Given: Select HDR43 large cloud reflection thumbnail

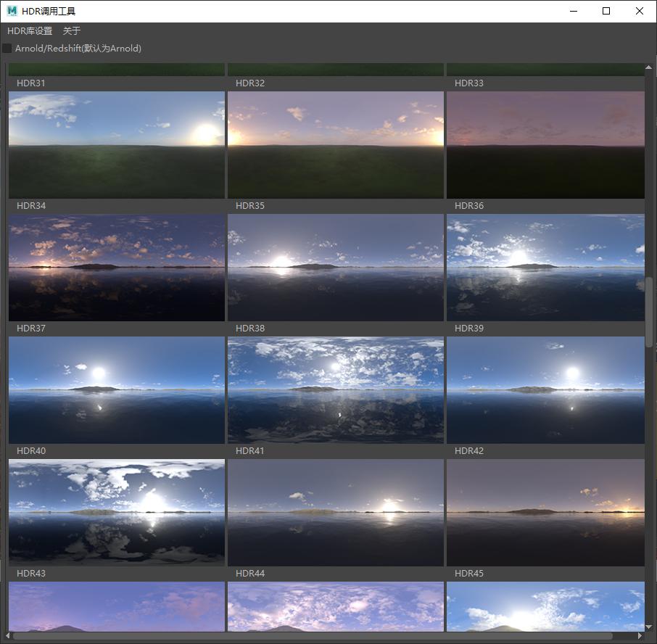Looking at the screenshot, I should click(117, 512).
